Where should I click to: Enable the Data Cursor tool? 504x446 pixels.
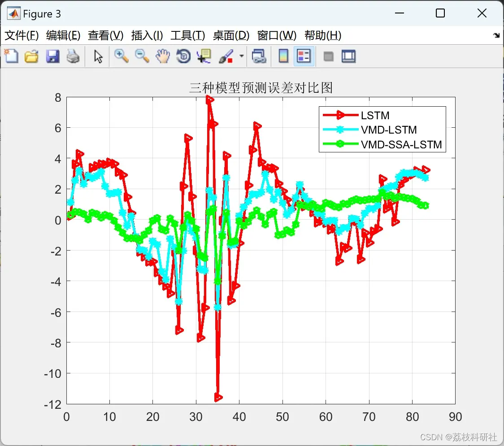(204, 56)
